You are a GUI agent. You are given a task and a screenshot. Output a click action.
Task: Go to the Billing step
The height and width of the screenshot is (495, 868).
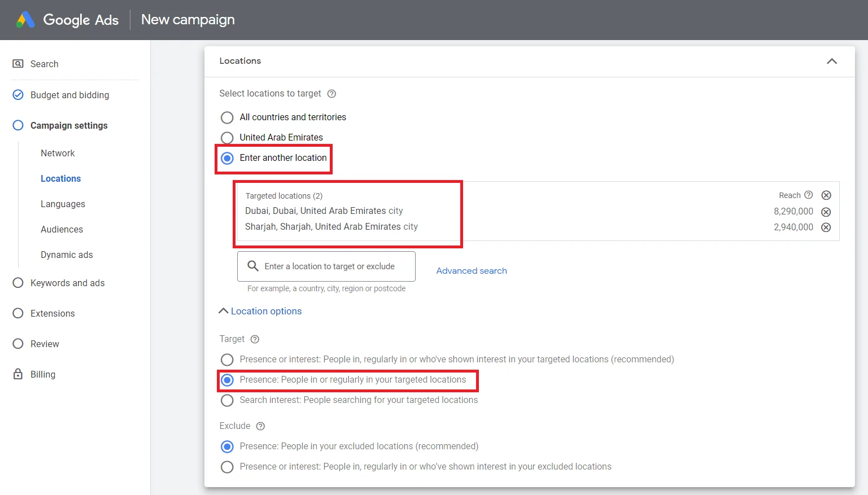coord(43,374)
